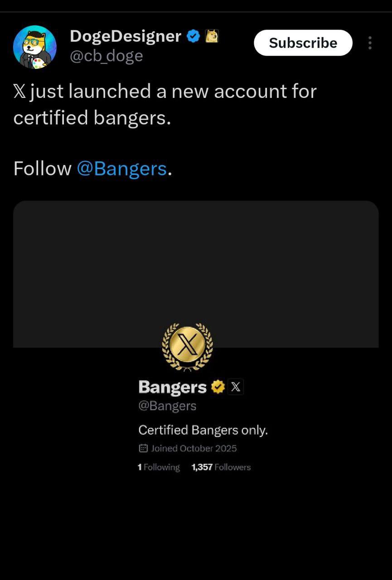
Task: Click the @cb_doge handle
Action: (x=106, y=56)
